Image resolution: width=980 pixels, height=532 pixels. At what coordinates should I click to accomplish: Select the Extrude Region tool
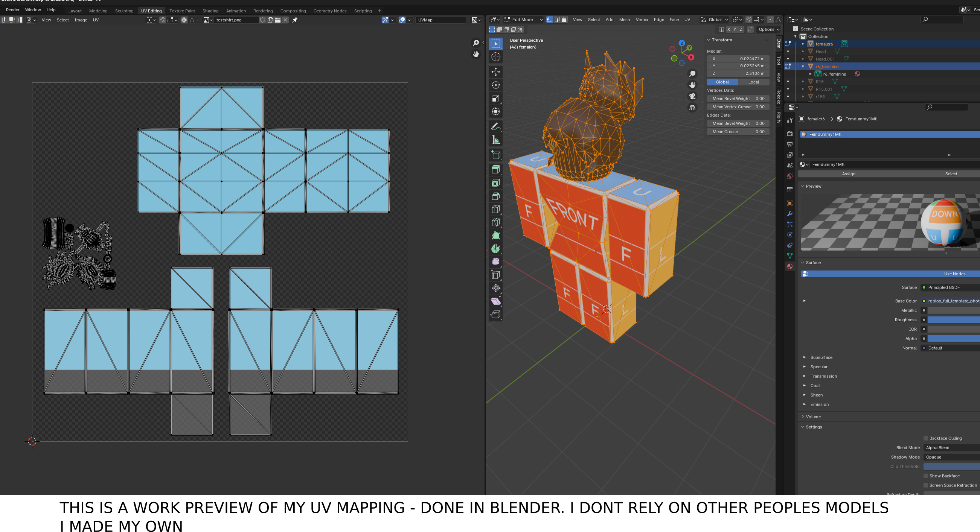[495, 169]
